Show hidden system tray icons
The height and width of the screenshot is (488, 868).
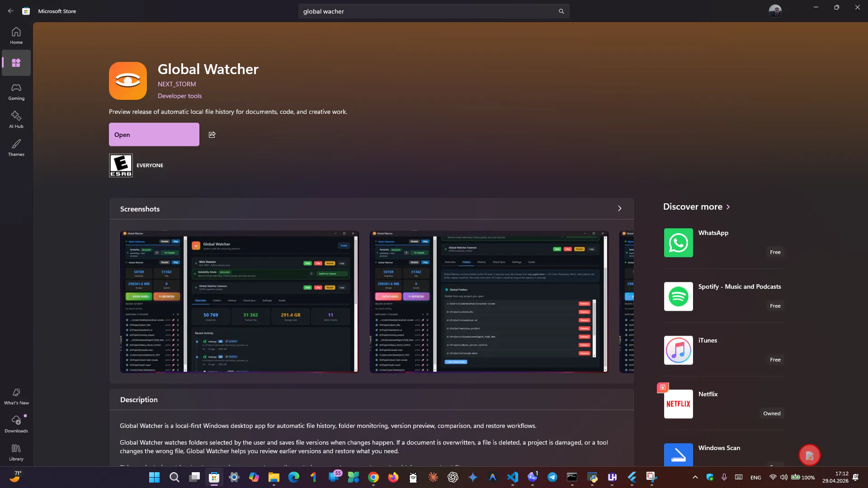click(695, 477)
